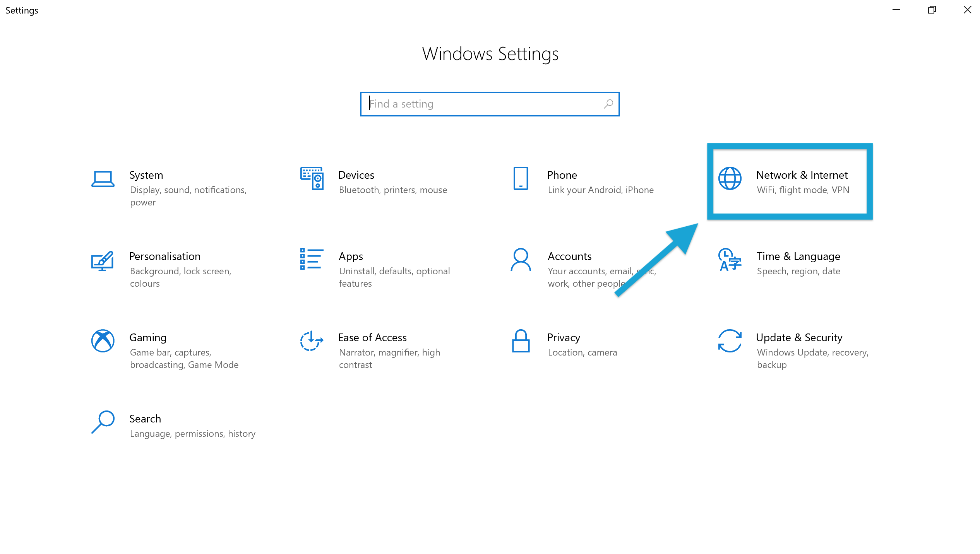
Task: Click 'Link your Android, iPhone' description
Action: (x=601, y=190)
